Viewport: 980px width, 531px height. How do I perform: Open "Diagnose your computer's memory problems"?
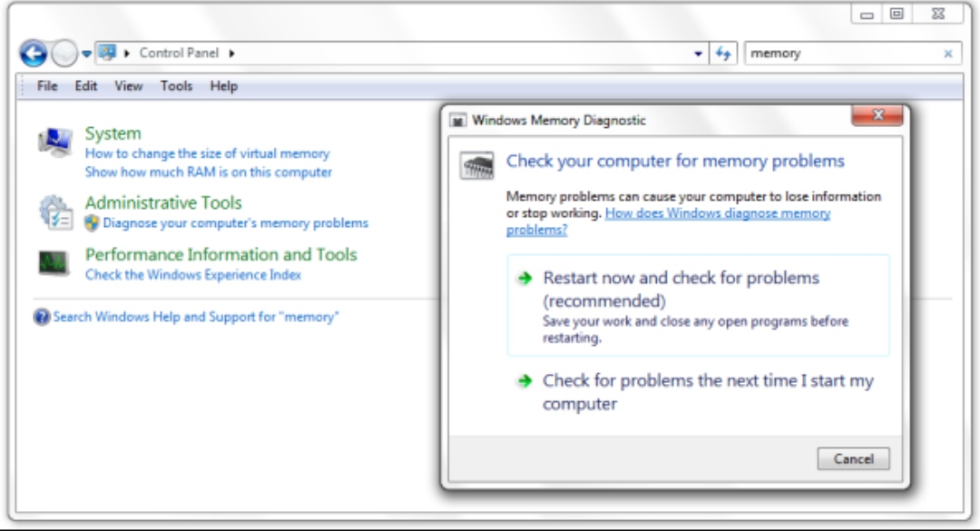tap(236, 222)
